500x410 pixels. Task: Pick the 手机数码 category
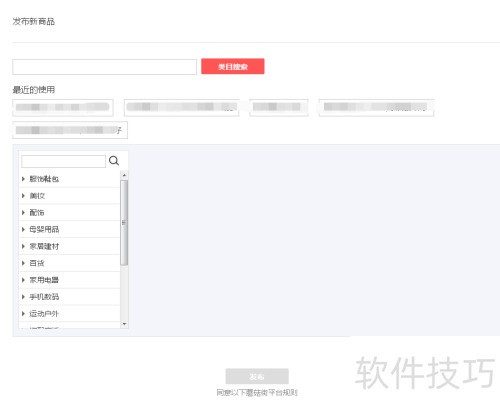point(44,297)
